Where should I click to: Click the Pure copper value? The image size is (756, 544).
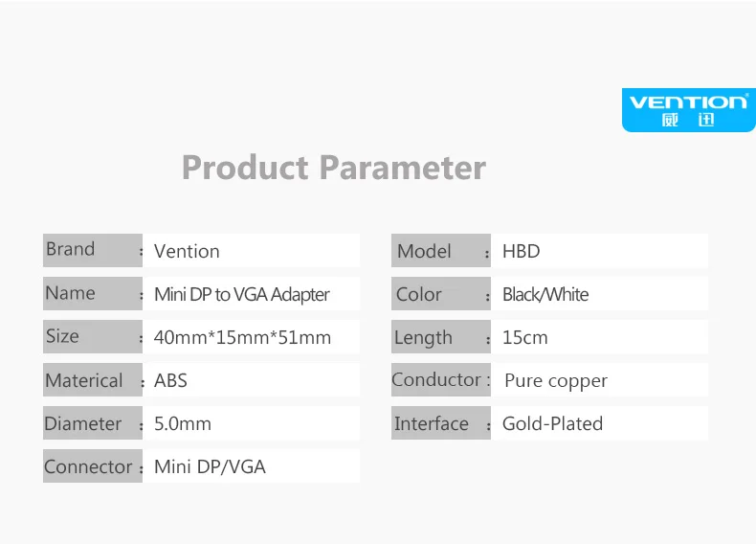[556, 381]
